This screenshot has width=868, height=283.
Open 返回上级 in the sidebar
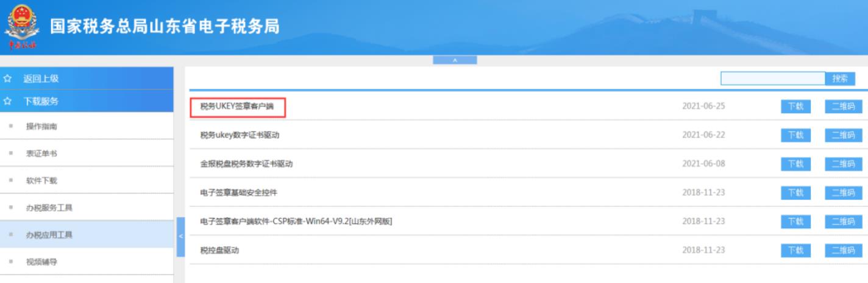click(x=41, y=79)
